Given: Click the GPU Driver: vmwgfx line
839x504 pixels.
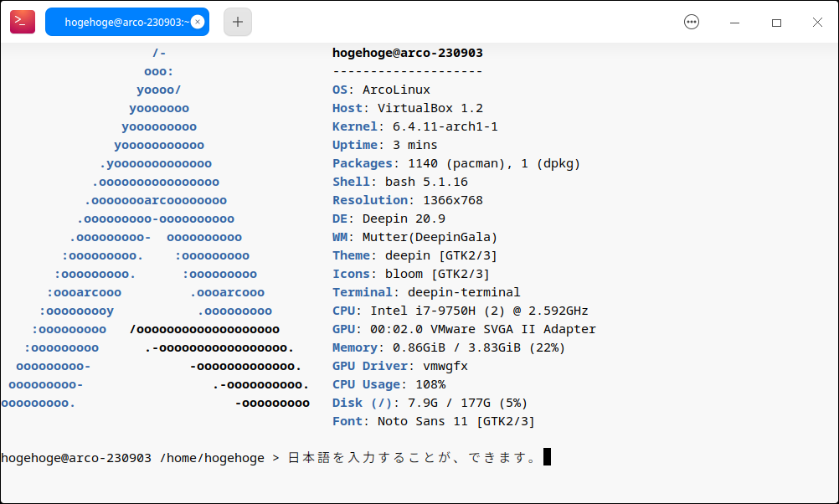Looking at the screenshot, I should (x=400, y=366).
